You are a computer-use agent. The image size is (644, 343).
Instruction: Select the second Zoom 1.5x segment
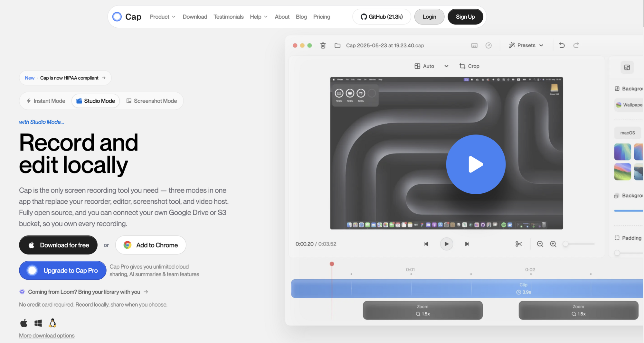coord(578,310)
